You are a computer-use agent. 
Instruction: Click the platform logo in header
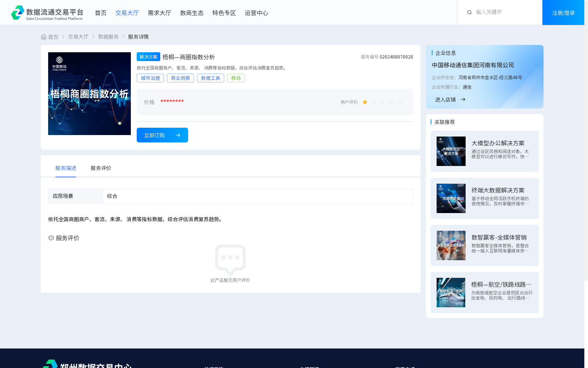47,13
